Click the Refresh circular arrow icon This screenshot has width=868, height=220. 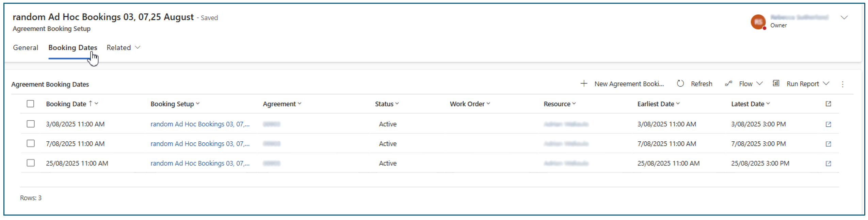pos(680,83)
